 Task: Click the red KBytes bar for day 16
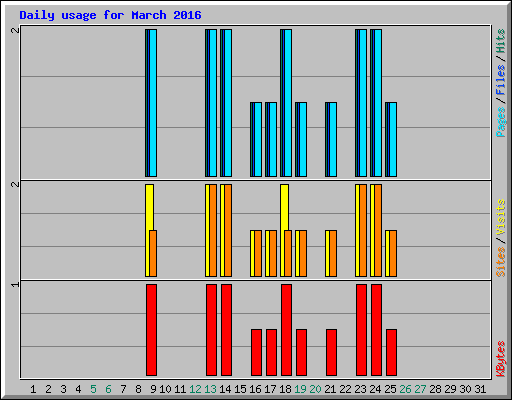tap(256, 352)
